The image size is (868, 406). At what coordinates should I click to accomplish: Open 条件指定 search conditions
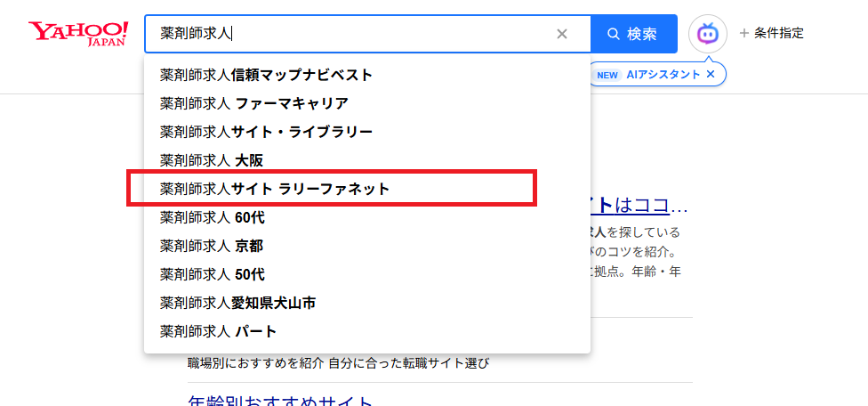pos(772,33)
